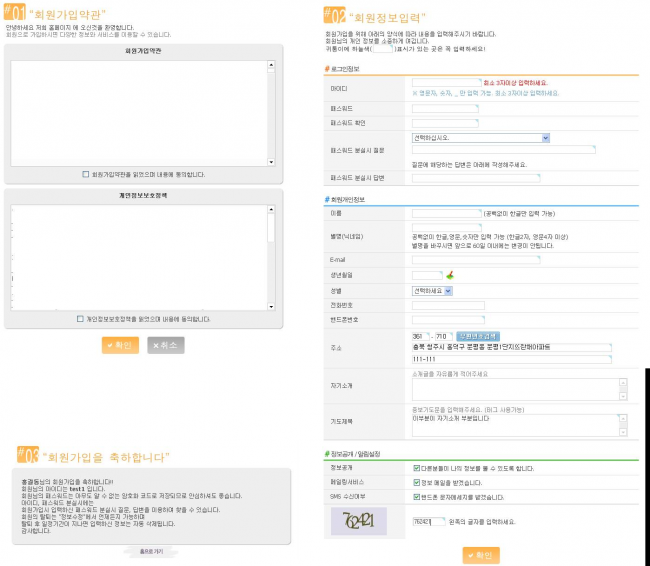The image size is (650, 566).
Task: Click the captcha code input field
Action: 428,521
